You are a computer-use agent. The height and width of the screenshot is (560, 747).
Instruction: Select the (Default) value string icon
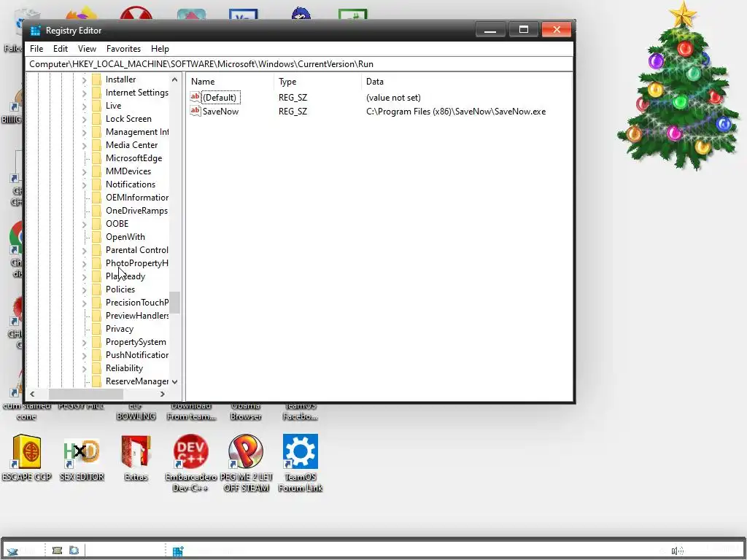pos(196,97)
